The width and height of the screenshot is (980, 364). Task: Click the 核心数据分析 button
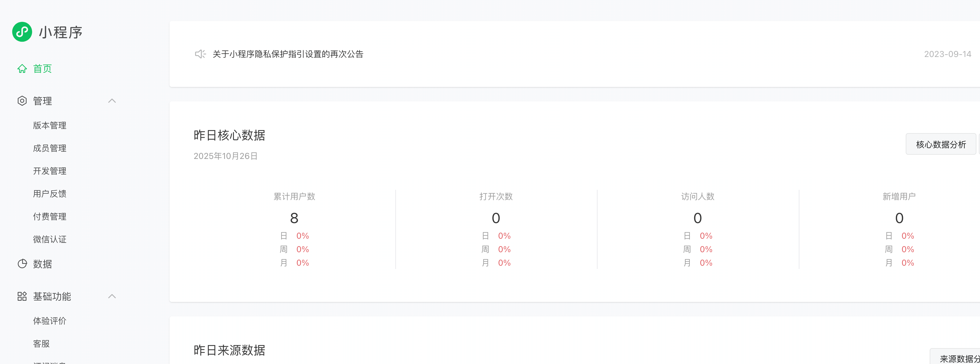coord(940,144)
